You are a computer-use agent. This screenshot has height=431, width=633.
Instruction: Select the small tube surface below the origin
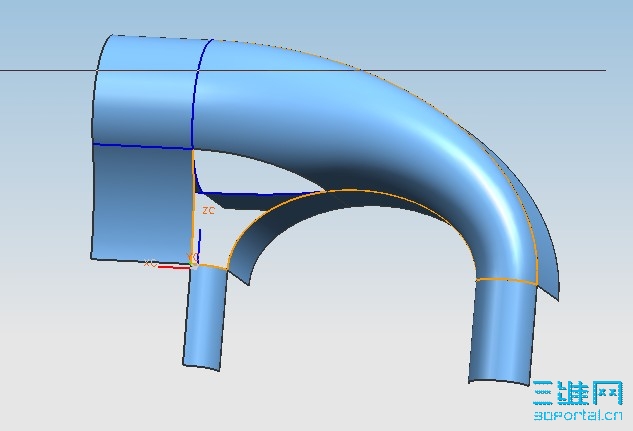coord(204,318)
